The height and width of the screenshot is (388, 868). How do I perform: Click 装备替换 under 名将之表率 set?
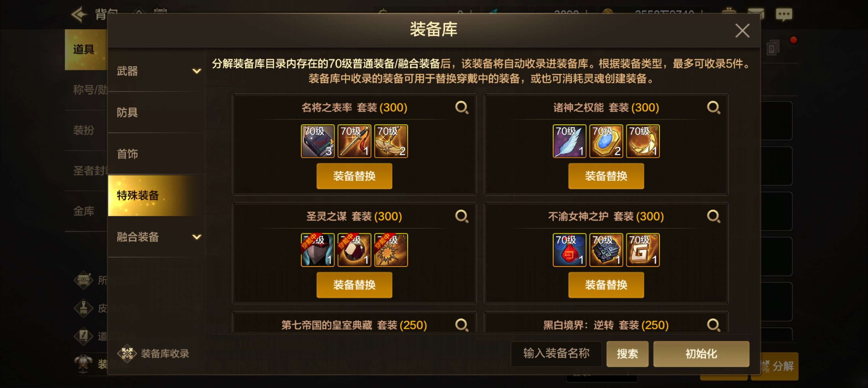[x=354, y=176]
